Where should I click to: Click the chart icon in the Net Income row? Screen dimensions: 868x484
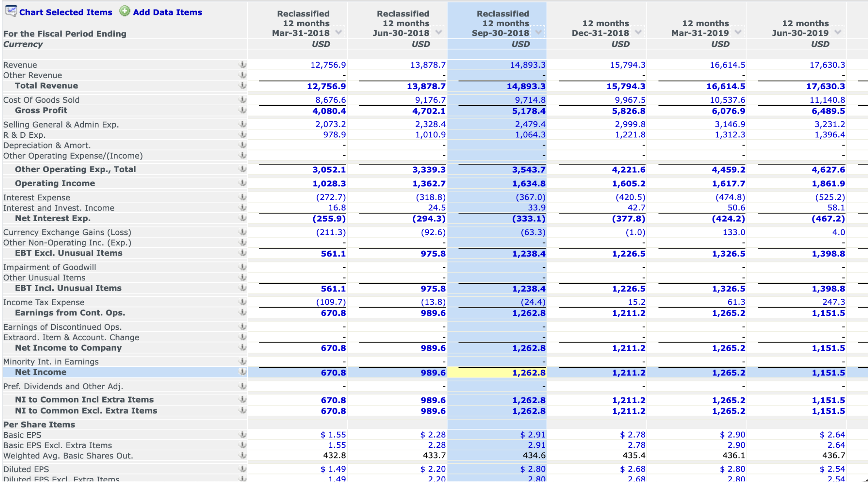tap(242, 372)
